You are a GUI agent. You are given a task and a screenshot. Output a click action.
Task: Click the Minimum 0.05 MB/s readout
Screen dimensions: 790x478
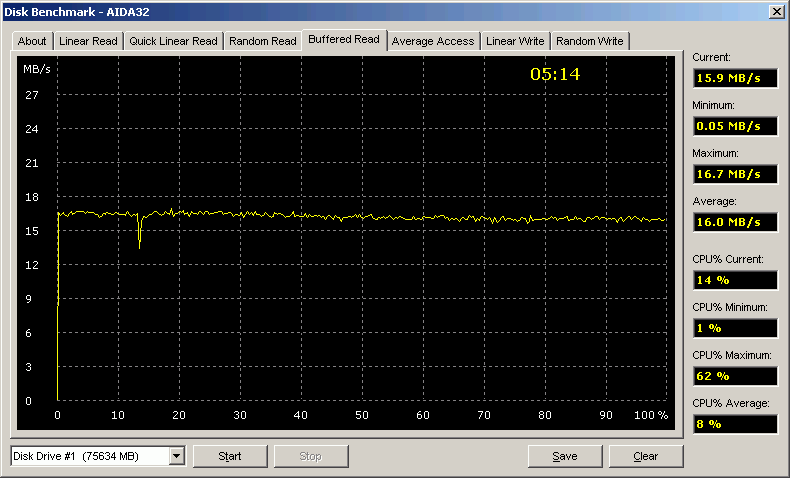[734, 126]
